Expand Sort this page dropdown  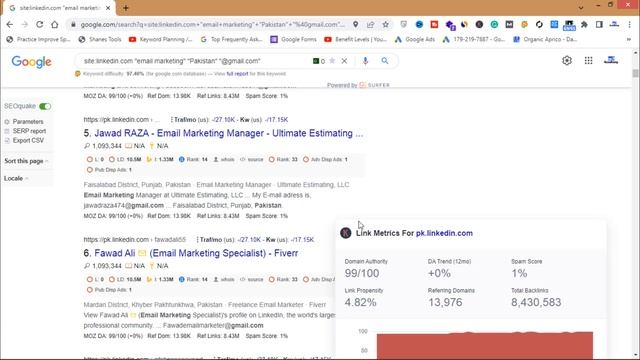pyautogui.click(x=26, y=161)
